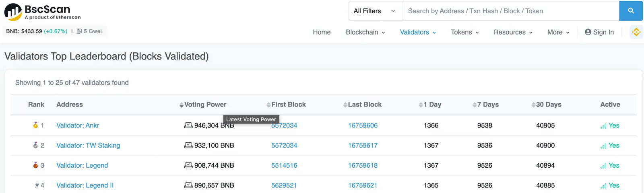Open the Validator: Legend link in rank 3 row
Viewport: 644px width, 193px height.
82,166
